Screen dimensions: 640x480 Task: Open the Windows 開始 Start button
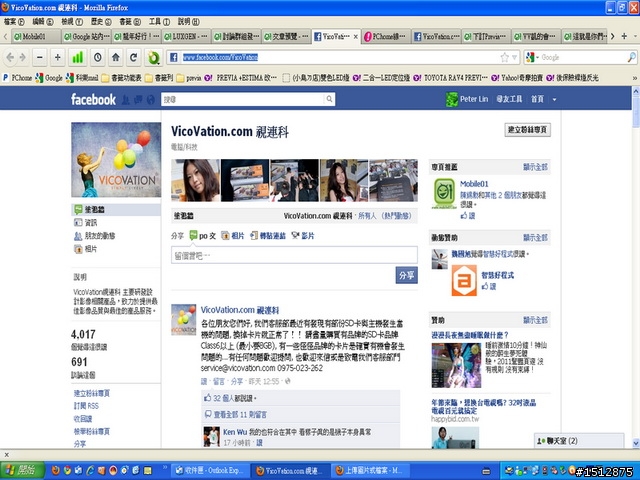(x=22, y=470)
